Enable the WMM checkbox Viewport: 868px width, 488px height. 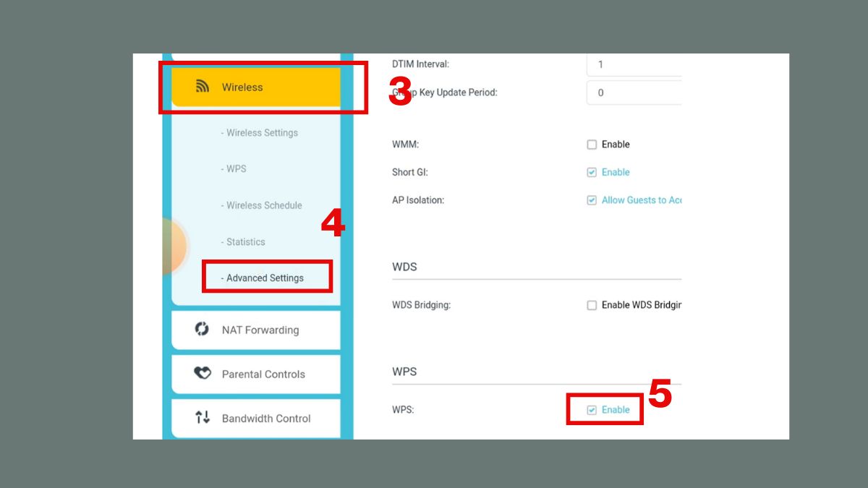592,144
